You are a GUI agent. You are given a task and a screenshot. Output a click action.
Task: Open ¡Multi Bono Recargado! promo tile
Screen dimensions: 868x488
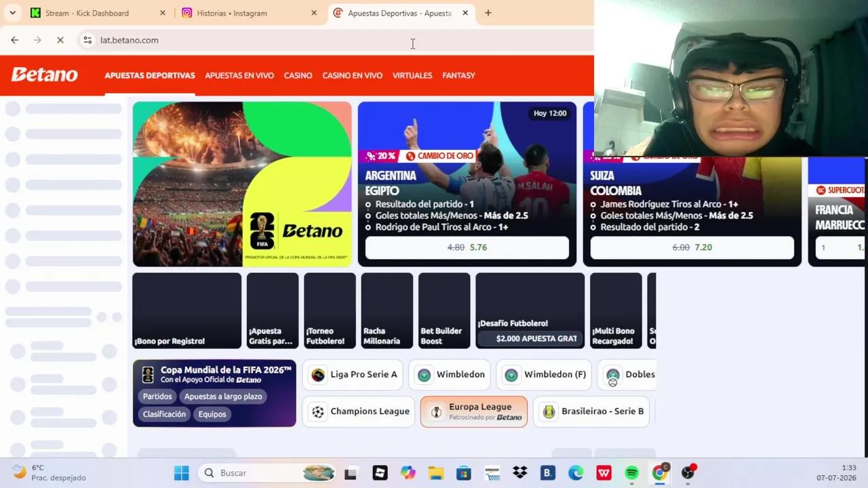(x=616, y=310)
